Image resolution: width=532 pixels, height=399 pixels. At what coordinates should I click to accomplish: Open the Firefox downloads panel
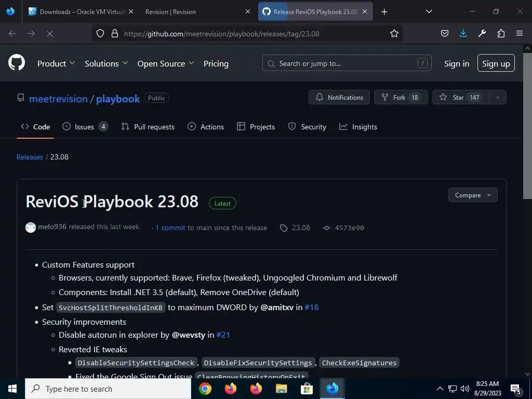[x=463, y=34]
